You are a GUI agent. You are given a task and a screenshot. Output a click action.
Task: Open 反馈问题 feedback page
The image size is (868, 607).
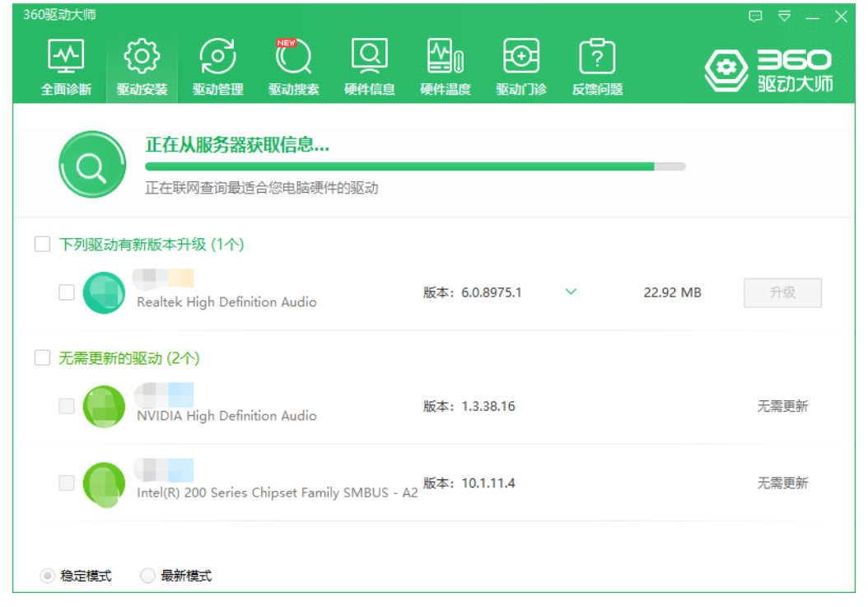597,68
